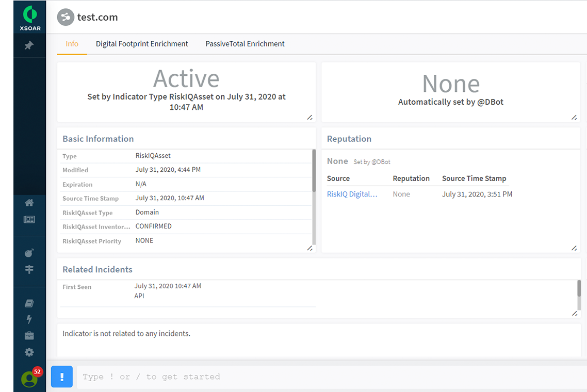Open the Indicators signpost icon

click(x=29, y=269)
